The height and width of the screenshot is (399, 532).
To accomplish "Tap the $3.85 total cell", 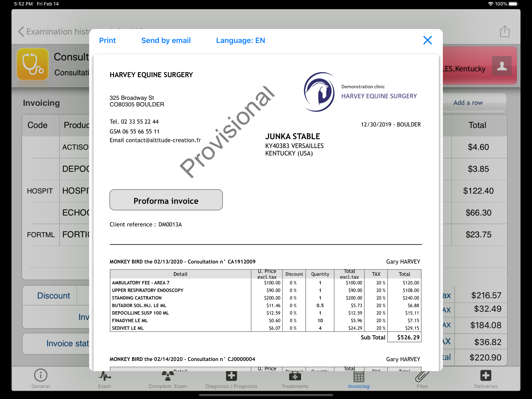I will (478, 169).
